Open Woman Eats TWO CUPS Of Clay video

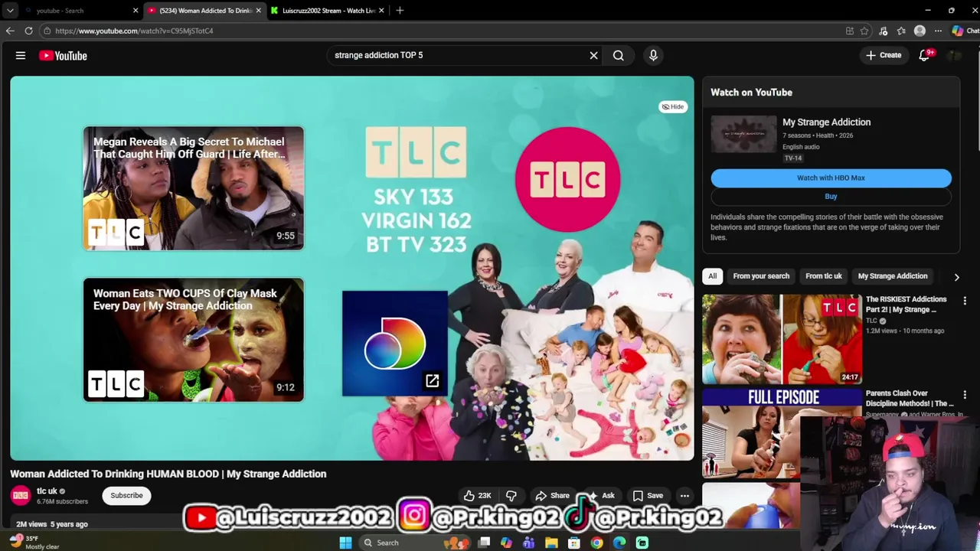193,340
